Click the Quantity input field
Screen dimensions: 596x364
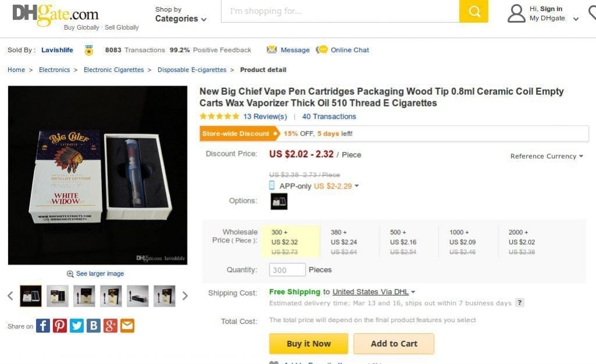coord(287,270)
